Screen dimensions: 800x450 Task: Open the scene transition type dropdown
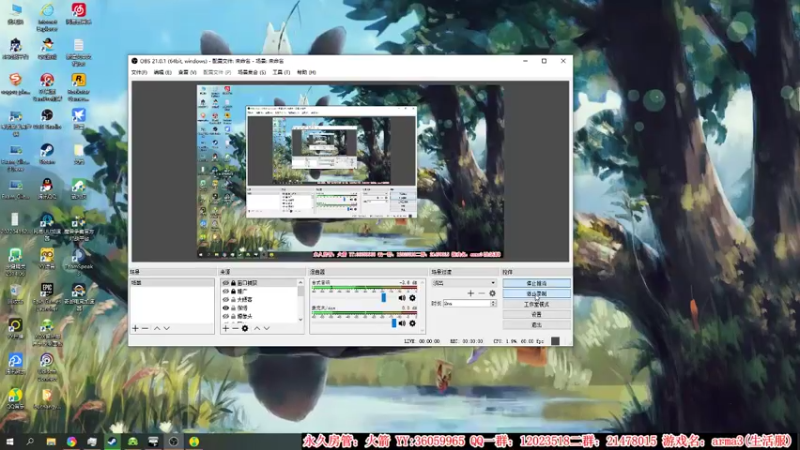tap(464, 283)
